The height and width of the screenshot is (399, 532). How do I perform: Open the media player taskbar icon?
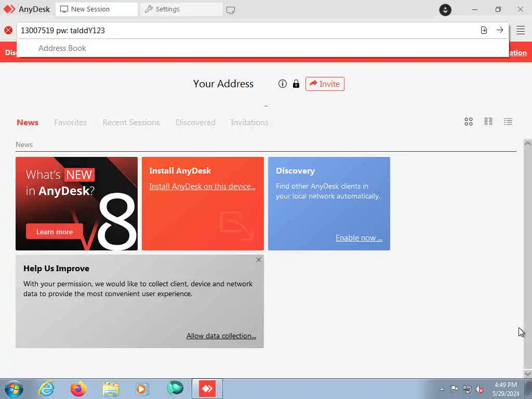point(142,389)
